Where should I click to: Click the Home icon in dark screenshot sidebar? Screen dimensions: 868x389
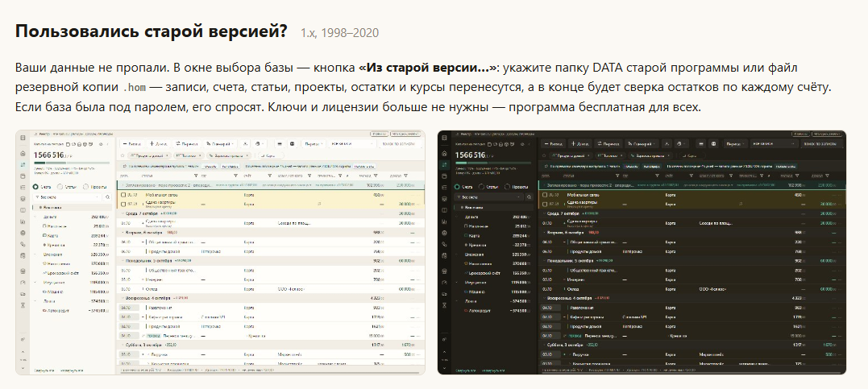pos(444,153)
